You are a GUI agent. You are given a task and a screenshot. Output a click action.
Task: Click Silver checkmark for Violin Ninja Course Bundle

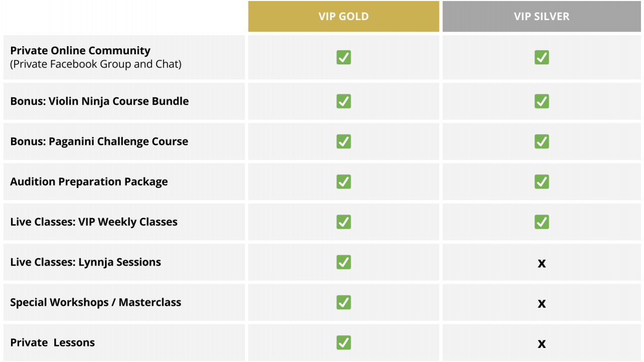pos(542,101)
